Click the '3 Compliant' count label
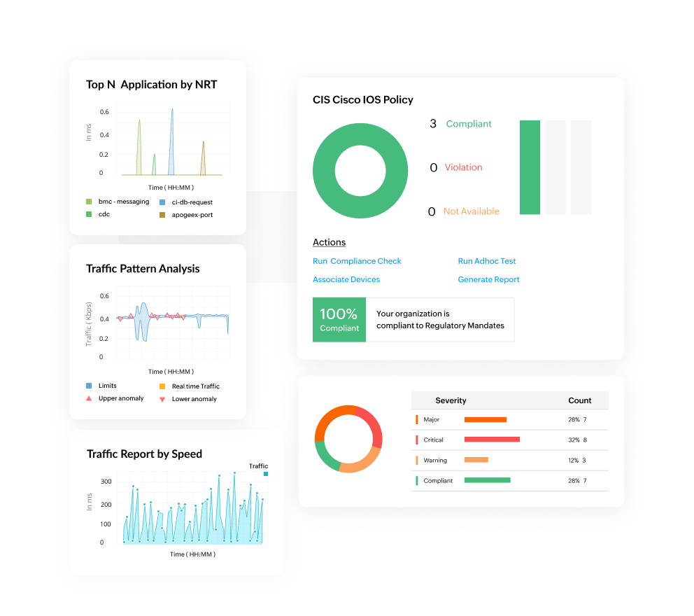 pyautogui.click(x=460, y=124)
